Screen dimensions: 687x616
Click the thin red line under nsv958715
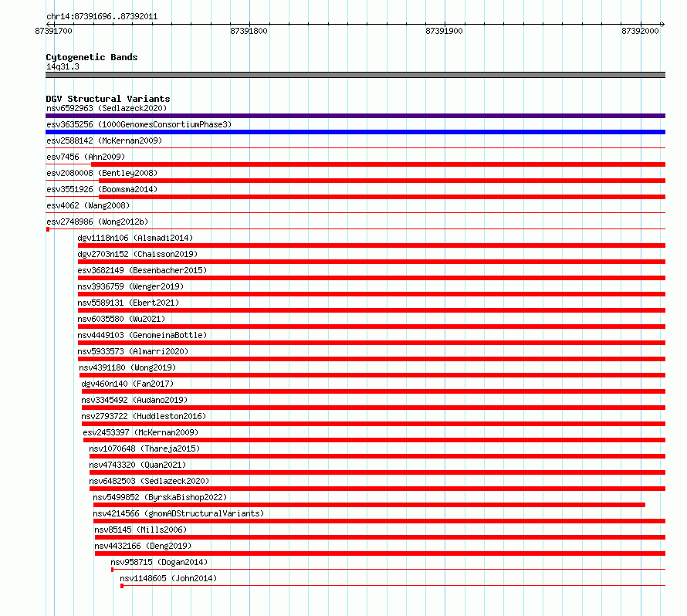(388, 570)
